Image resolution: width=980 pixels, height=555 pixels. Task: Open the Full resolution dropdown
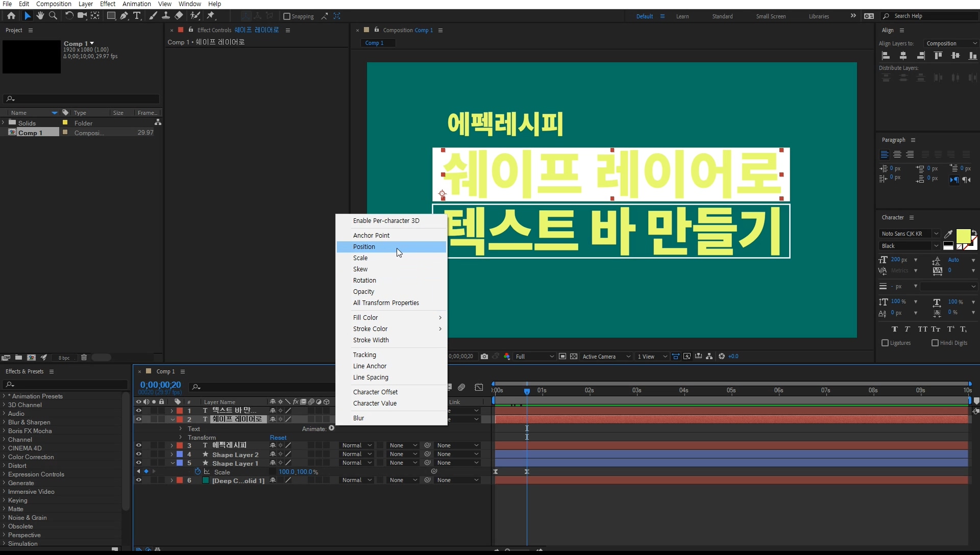pos(534,357)
